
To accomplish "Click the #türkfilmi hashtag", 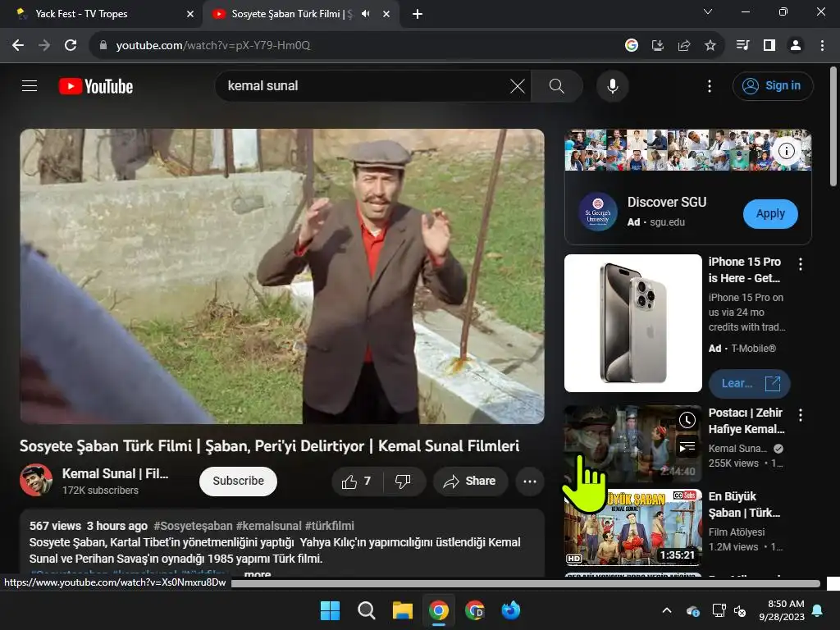I will [x=330, y=526].
